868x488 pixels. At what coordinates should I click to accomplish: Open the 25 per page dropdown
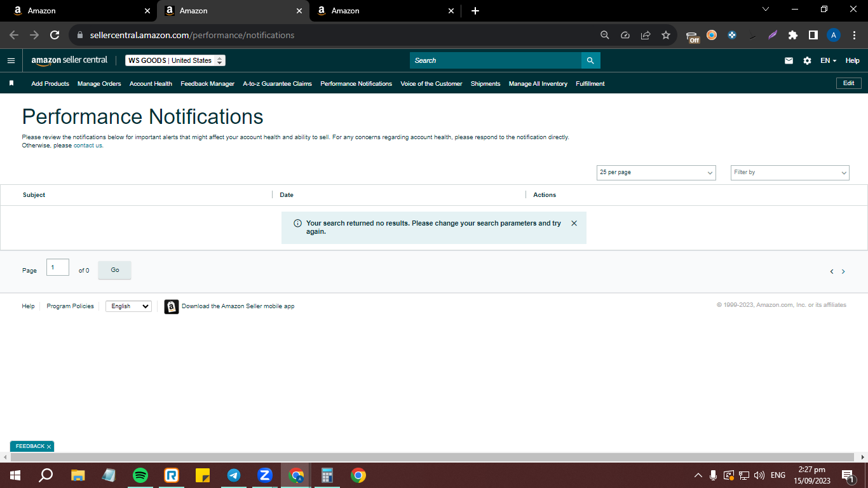pyautogui.click(x=656, y=172)
